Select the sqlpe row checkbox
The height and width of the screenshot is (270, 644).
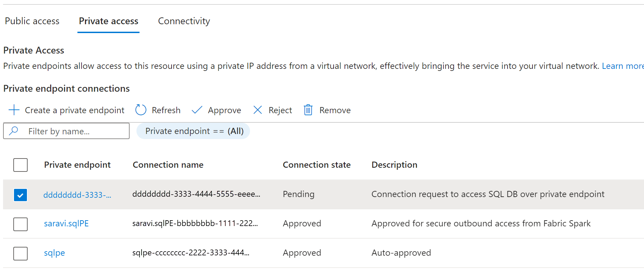pos(20,254)
